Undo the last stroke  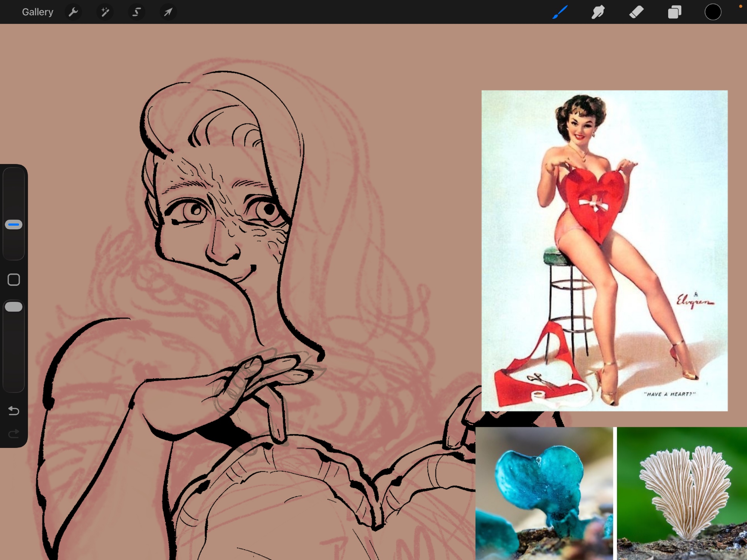point(14,411)
